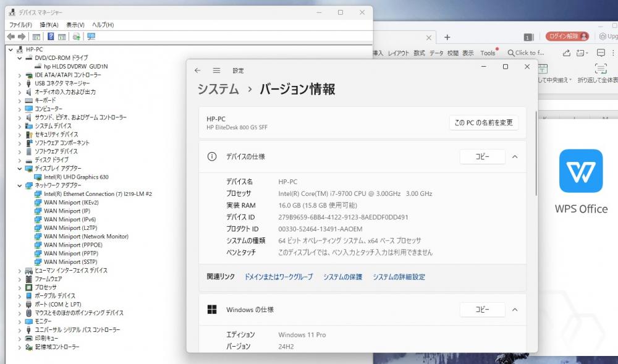Collapse the Windows の仕様 section chevron
This screenshot has width=618, height=364.
[515, 310]
